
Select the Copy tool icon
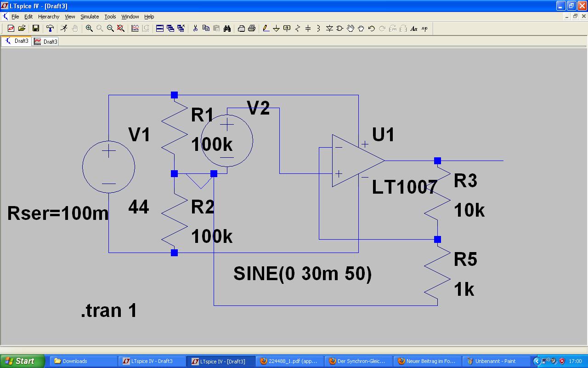tap(206, 29)
